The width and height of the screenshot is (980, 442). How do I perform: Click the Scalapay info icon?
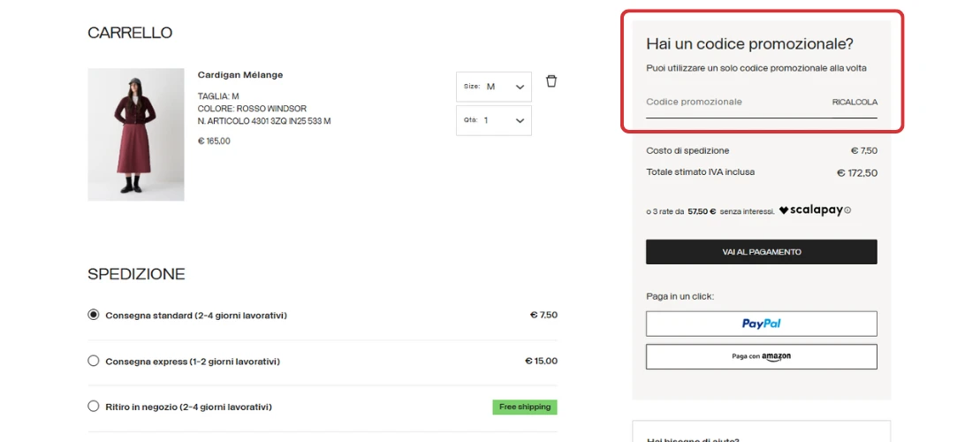point(847,210)
